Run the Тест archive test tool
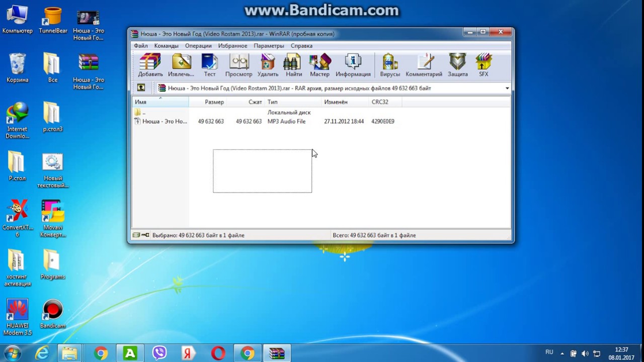644x362 pixels. [x=209, y=65]
